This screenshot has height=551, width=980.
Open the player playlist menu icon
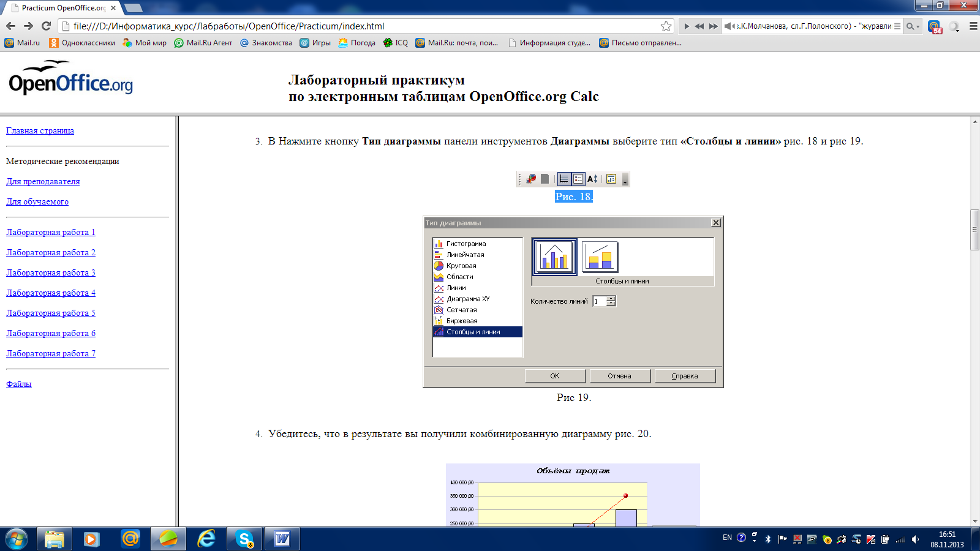(x=897, y=26)
